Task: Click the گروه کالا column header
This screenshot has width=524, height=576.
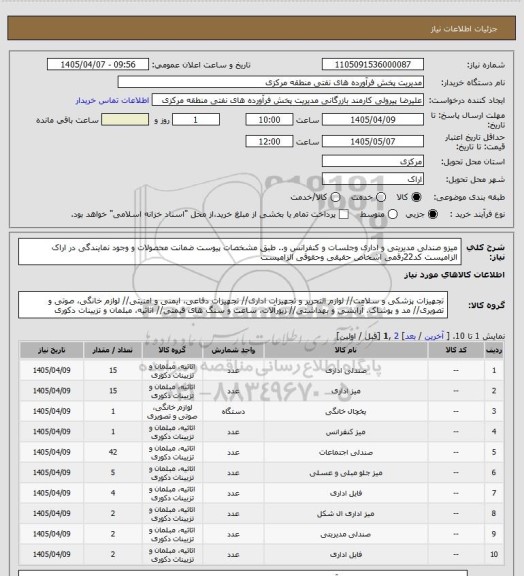Action: point(172,350)
